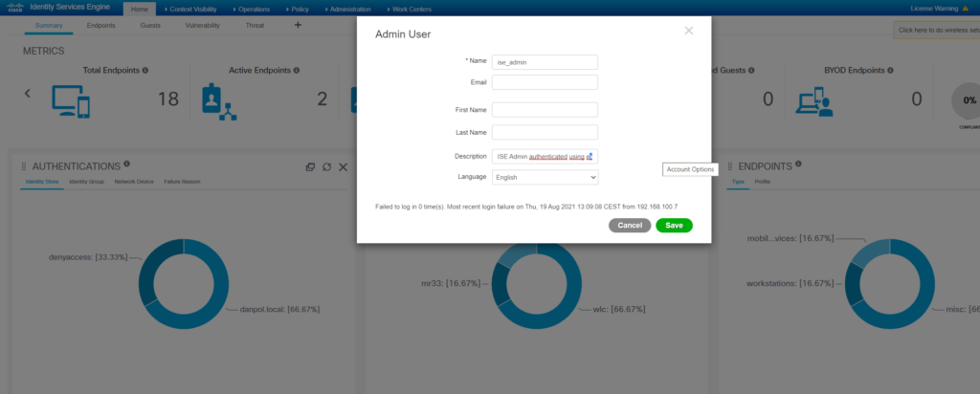Expand the Administration menu
The height and width of the screenshot is (394, 980).
tap(347, 10)
